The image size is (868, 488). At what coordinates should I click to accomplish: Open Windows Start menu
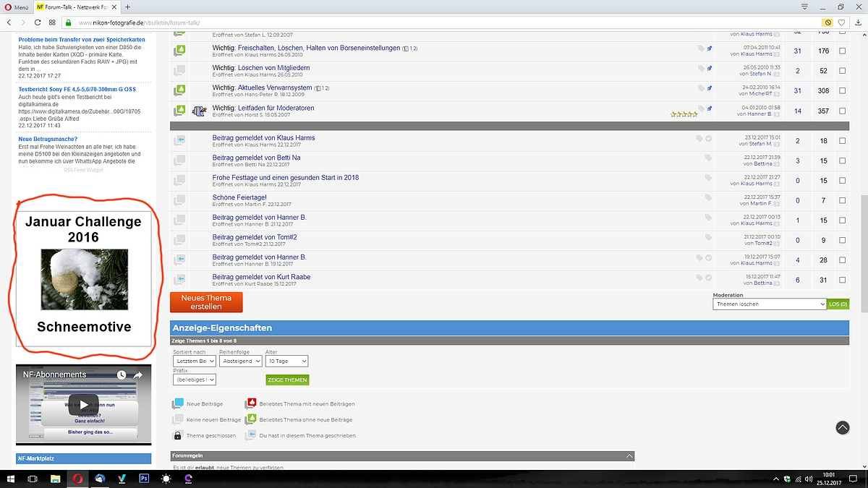(11, 479)
